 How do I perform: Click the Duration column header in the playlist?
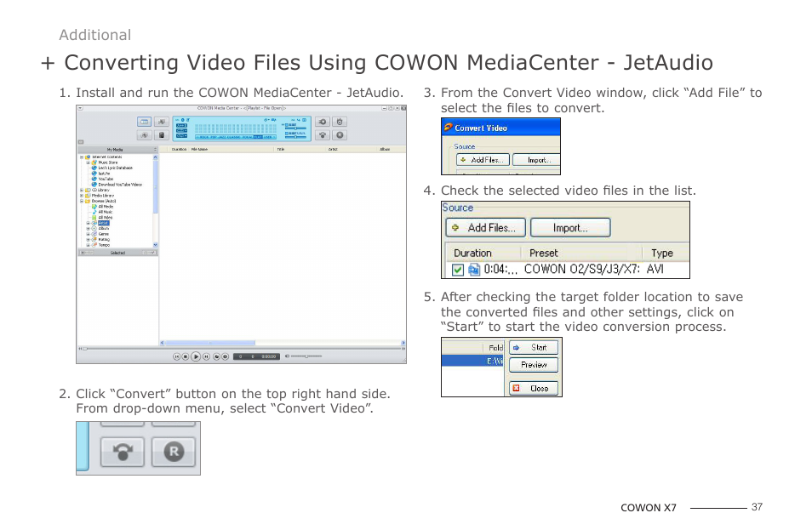point(179,149)
